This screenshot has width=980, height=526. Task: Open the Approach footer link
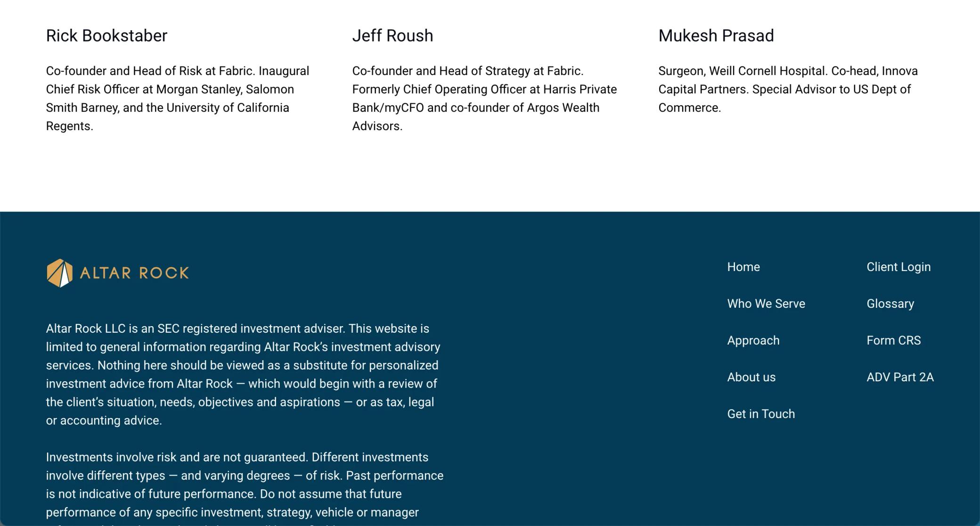tap(753, 340)
